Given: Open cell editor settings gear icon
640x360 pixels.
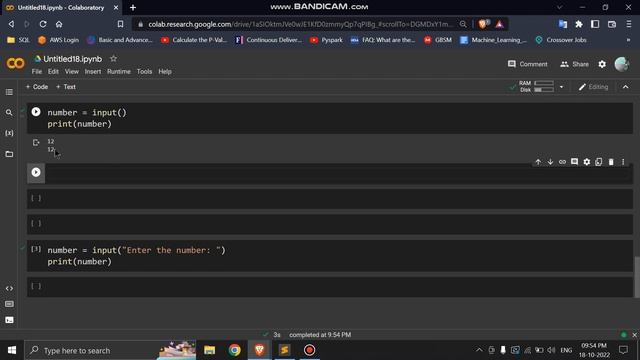Looking at the screenshot, I should [x=587, y=162].
